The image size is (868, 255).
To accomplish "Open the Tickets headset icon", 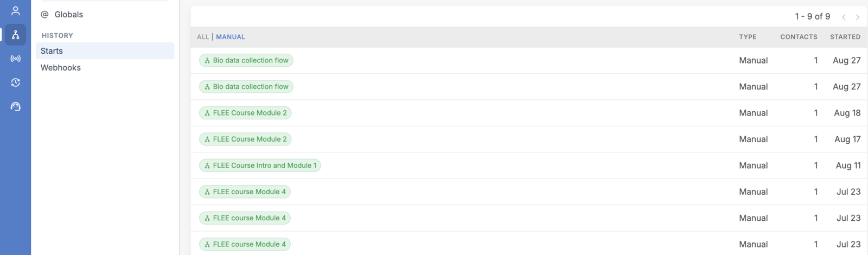I will click(x=15, y=106).
